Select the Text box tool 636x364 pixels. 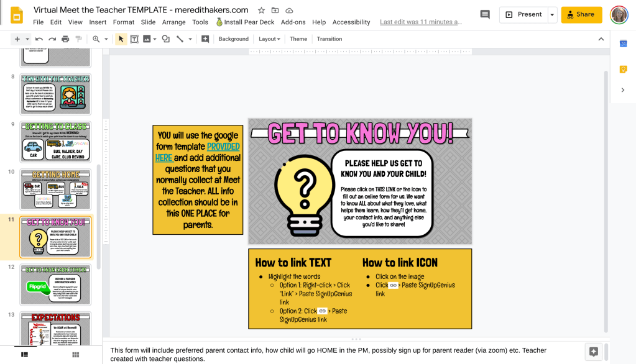tap(134, 39)
